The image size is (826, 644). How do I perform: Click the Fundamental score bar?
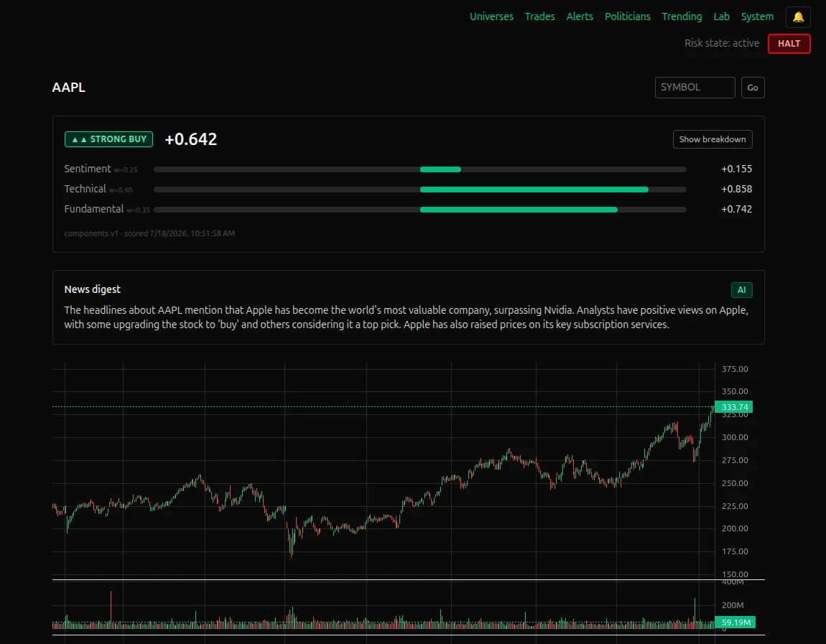pyautogui.click(x=420, y=210)
